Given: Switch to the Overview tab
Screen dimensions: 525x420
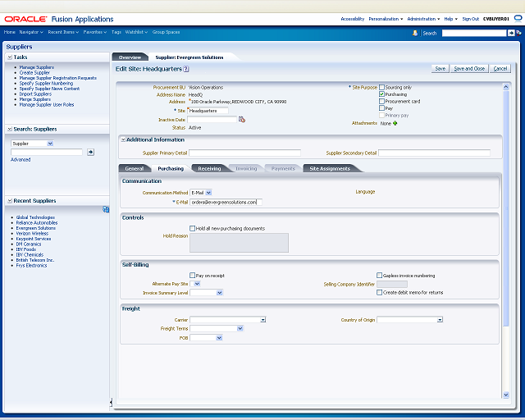Looking at the screenshot, I should click(x=130, y=57).
